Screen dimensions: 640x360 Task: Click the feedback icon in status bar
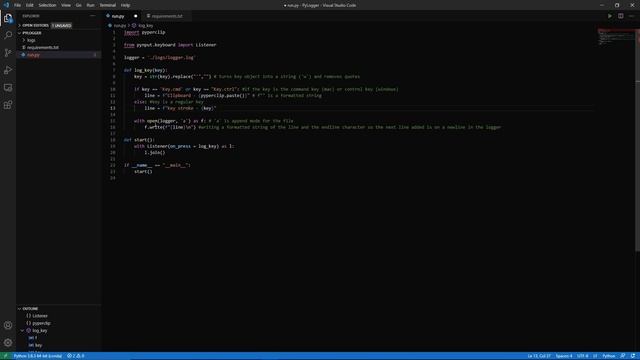tap(623, 356)
